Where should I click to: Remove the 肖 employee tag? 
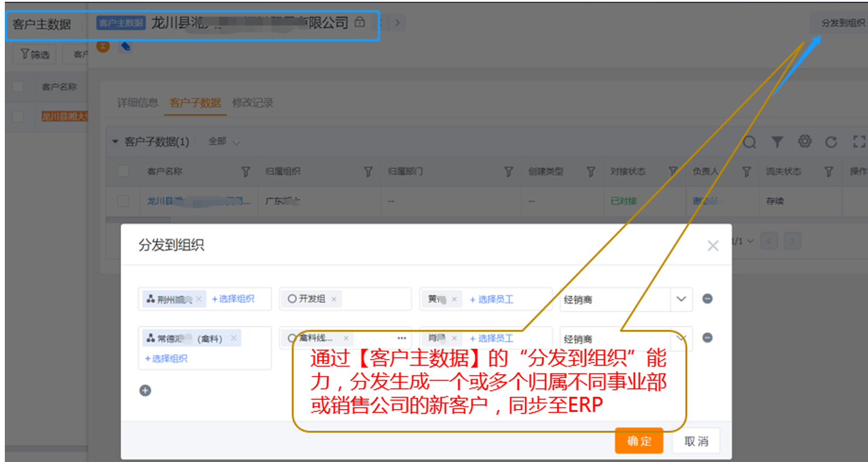(454, 339)
